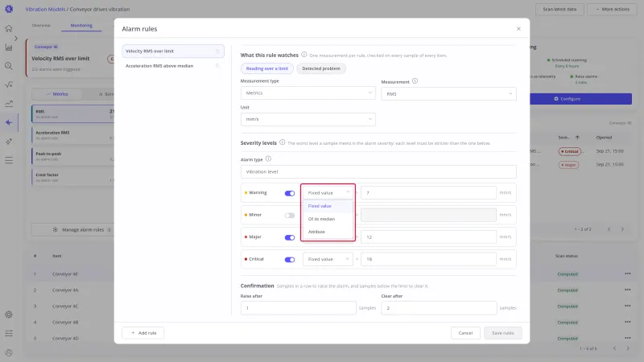Switch to the Overview tab
The width and height of the screenshot is (644, 362).
(41, 26)
